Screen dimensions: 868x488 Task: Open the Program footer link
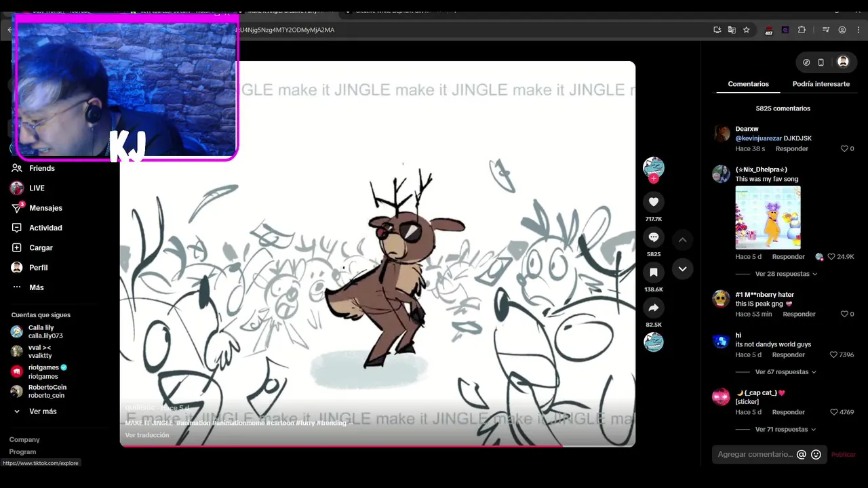pyautogui.click(x=22, y=452)
